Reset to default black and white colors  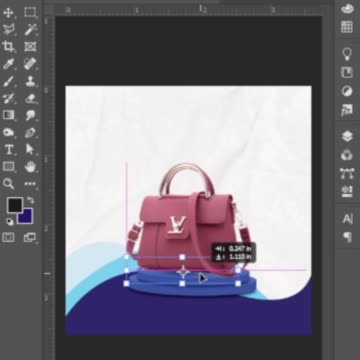[10, 221]
